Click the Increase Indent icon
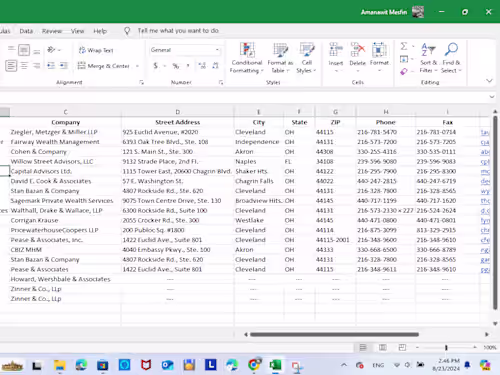This screenshot has height=375, width=500. pos(63,66)
